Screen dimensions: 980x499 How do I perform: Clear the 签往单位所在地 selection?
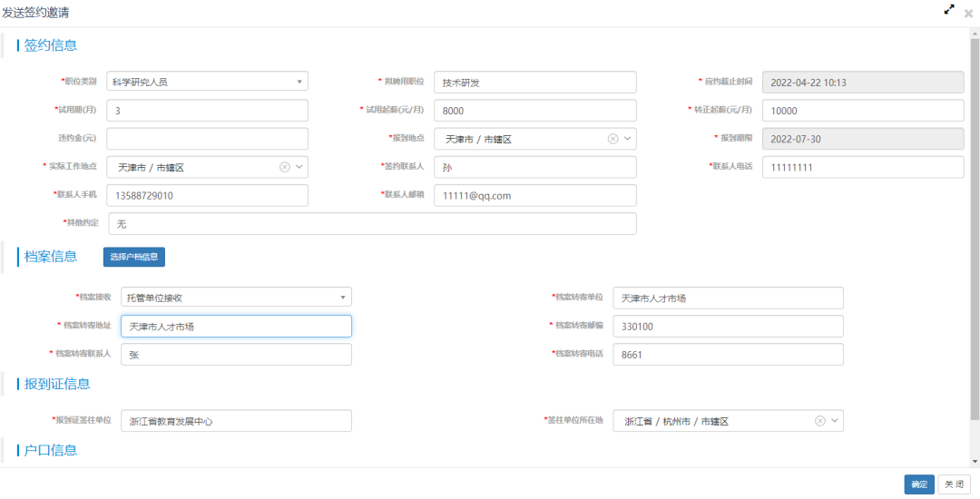click(x=819, y=421)
